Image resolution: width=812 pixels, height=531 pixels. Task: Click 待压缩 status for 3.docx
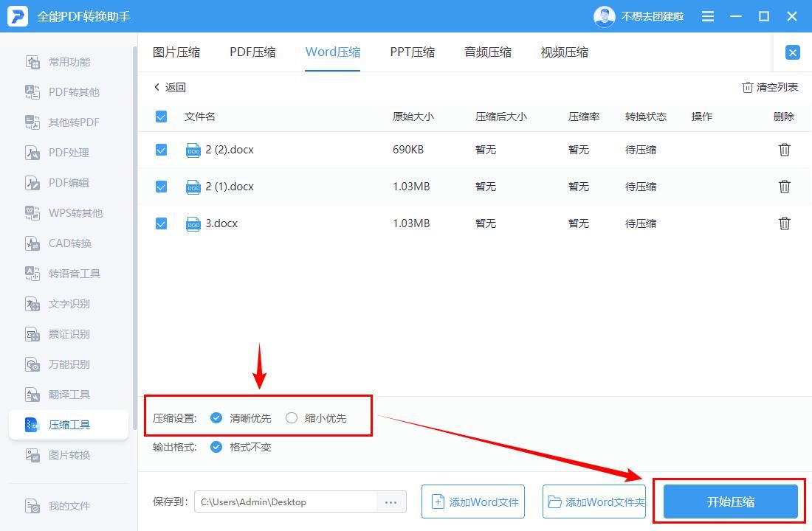point(641,223)
